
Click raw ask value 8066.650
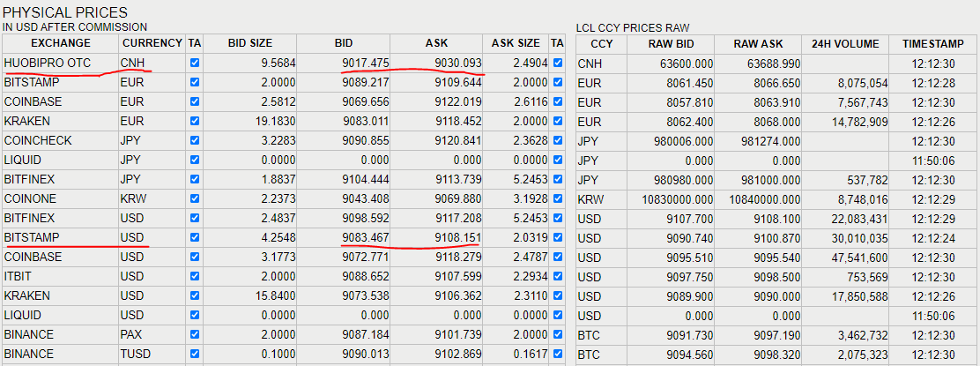(777, 83)
